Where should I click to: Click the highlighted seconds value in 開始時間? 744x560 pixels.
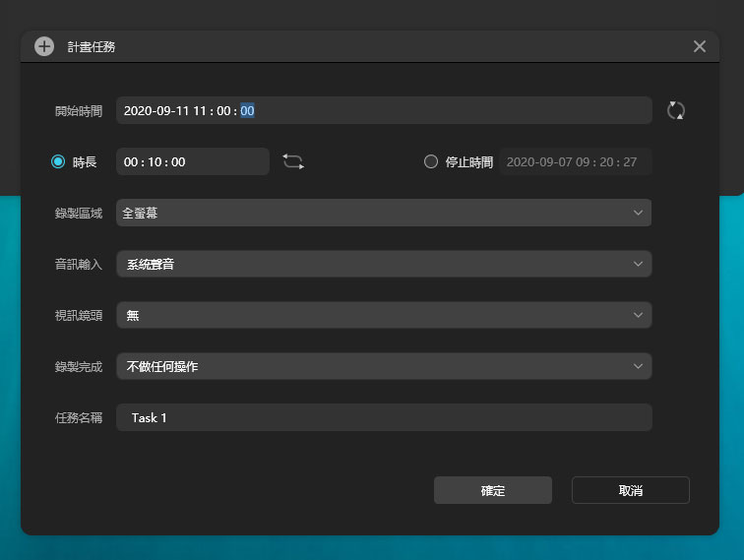[247, 110]
